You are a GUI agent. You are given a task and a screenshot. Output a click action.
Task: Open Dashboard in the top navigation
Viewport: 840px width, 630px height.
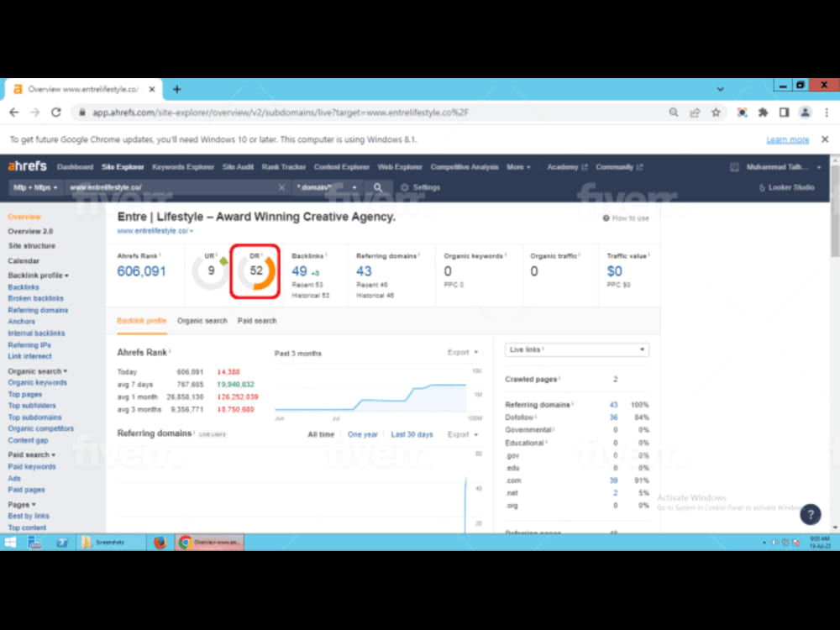pos(75,167)
